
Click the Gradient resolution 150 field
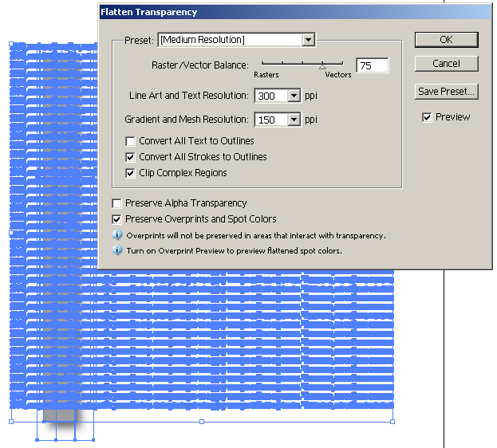271,120
